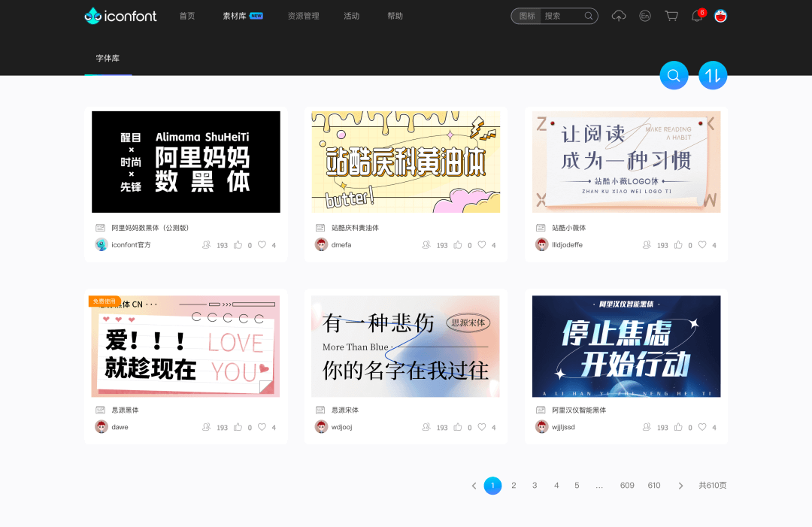Image resolution: width=812 pixels, height=527 pixels.
Task: Click font title 思源宋体
Action: 345,410
